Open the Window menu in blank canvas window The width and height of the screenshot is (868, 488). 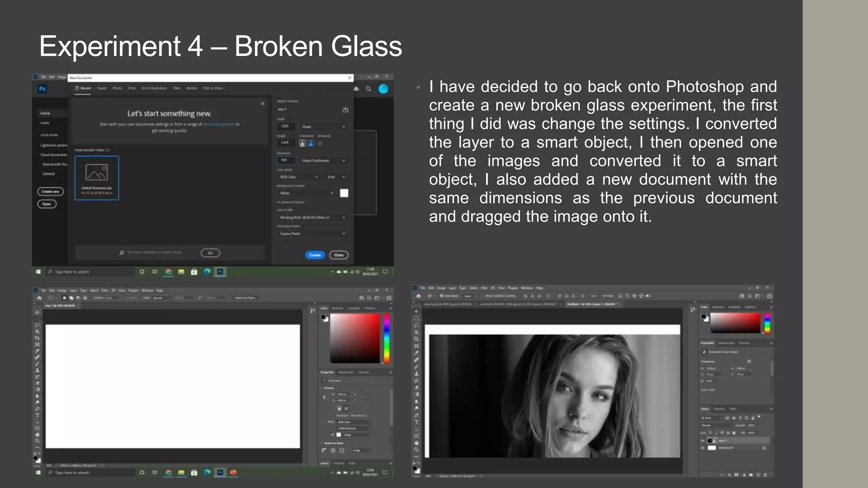point(147,291)
